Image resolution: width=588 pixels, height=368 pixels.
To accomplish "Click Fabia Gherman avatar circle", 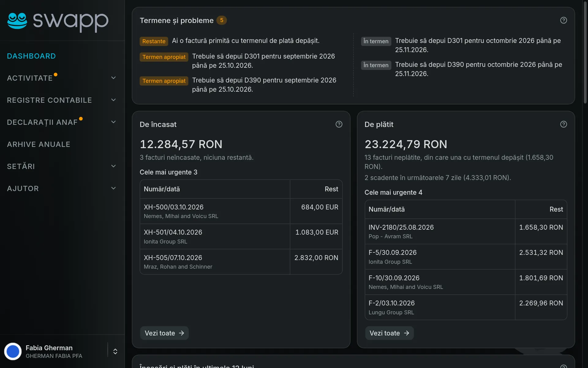I will (x=13, y=351).
